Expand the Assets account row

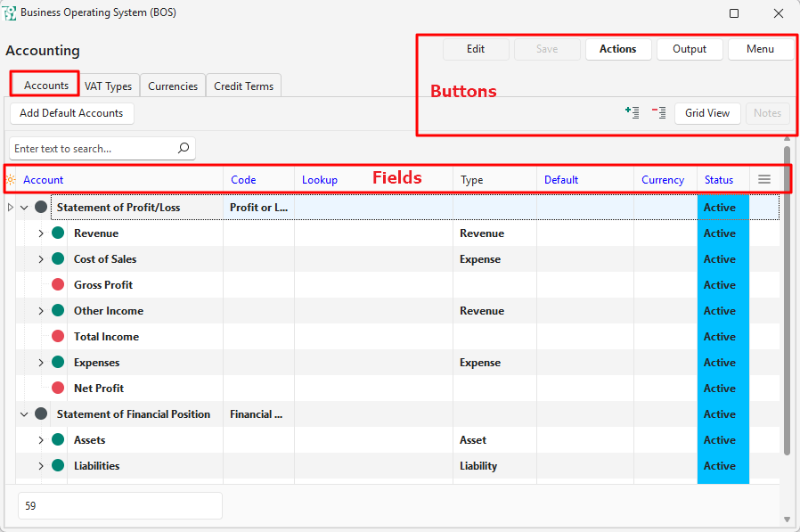coord(41,440)
